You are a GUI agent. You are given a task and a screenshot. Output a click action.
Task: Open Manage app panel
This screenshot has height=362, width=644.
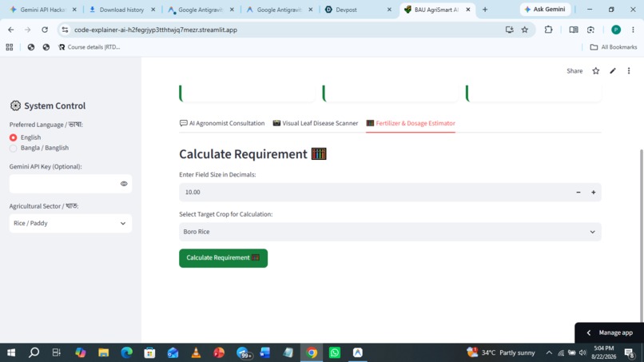(x=610, y=332)
